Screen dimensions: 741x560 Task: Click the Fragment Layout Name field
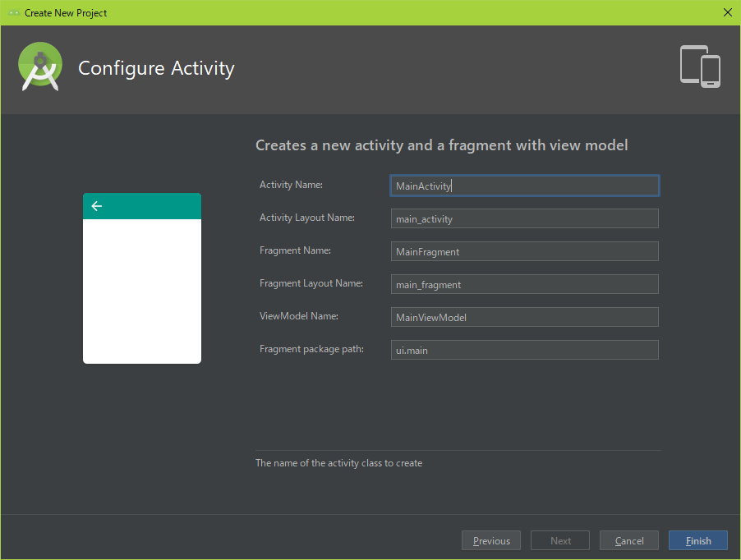[525, 284]
